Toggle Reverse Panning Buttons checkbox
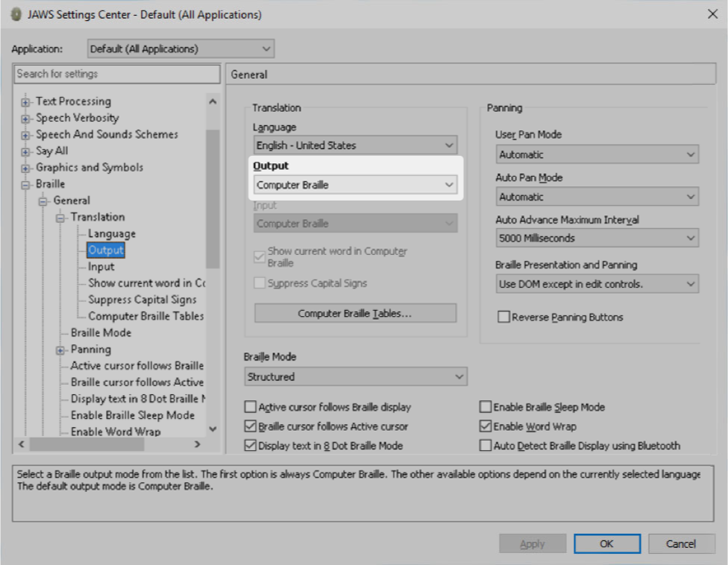The height and width of the screenshot is (565, 728). point(504,318)
